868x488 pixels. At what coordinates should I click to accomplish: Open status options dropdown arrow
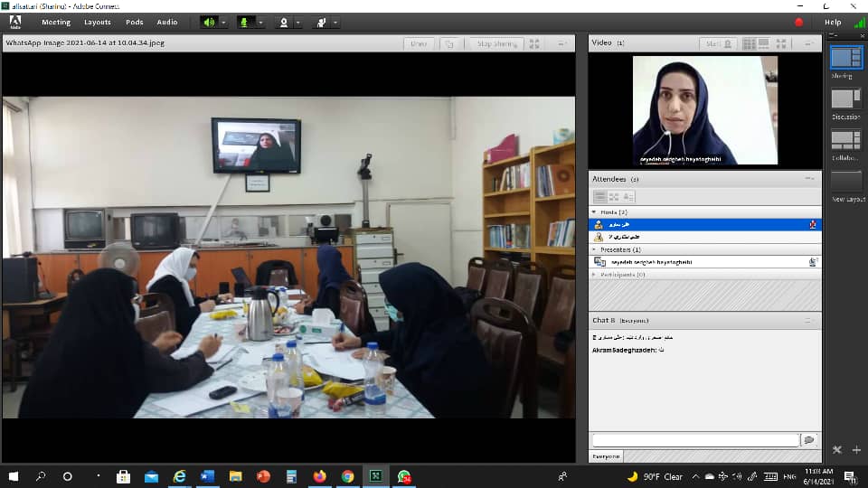[x=335, y=23]
